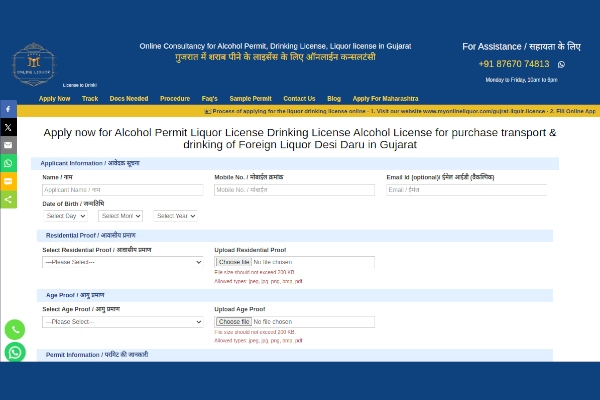Focus the Applicant Name input field
Screen dimensions: 600x400
[122, 189]
